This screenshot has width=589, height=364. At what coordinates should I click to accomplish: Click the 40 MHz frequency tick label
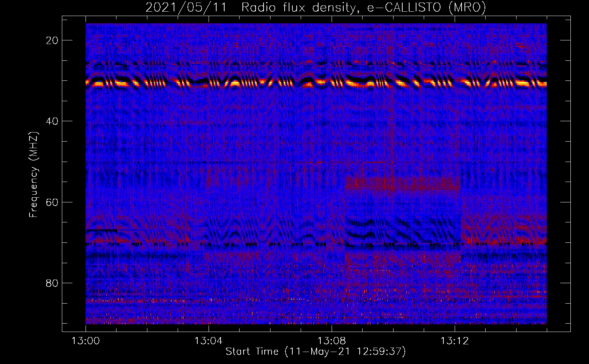click(x=52, y=121)
